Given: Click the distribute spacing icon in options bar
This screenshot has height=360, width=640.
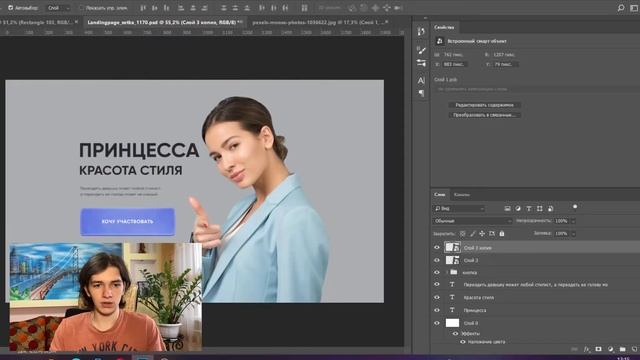Looking at the screenshot, I should point(304,8).
